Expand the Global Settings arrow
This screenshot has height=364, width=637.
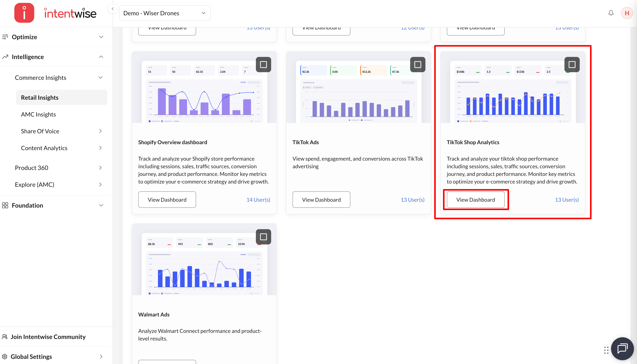(x=101, y=357)
